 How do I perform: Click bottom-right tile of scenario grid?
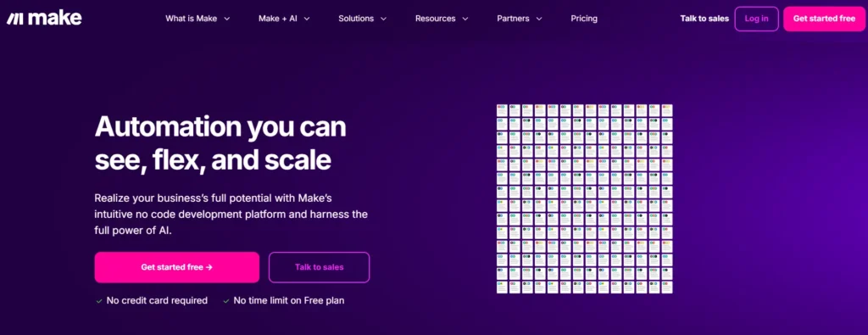tap(666, 287)
